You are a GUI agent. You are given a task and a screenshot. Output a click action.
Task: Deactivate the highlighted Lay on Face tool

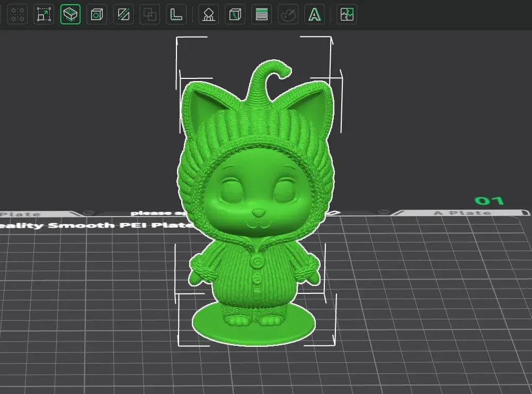(x=70, y=15)
